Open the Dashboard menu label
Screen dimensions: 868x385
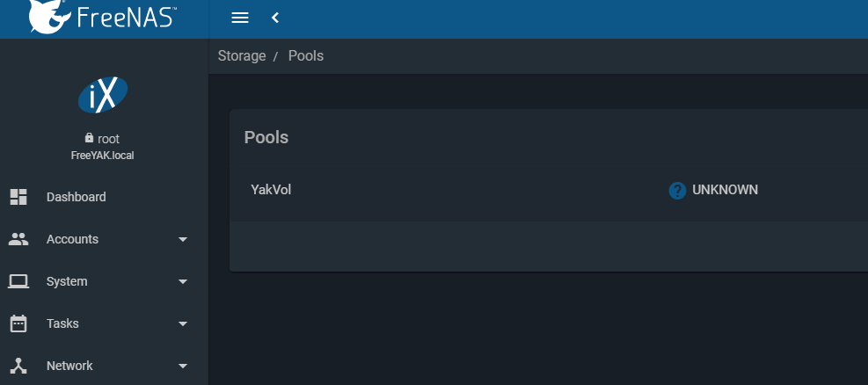(77, 197)
